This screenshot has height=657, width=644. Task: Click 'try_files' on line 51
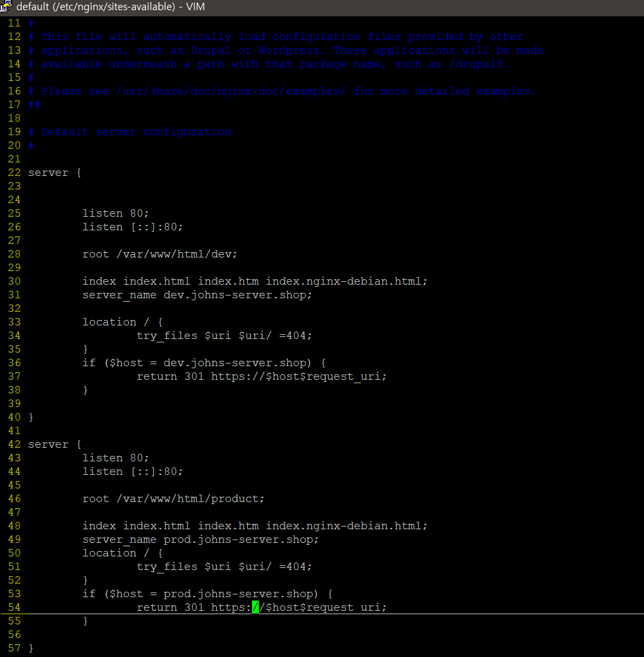coord(166,567)
